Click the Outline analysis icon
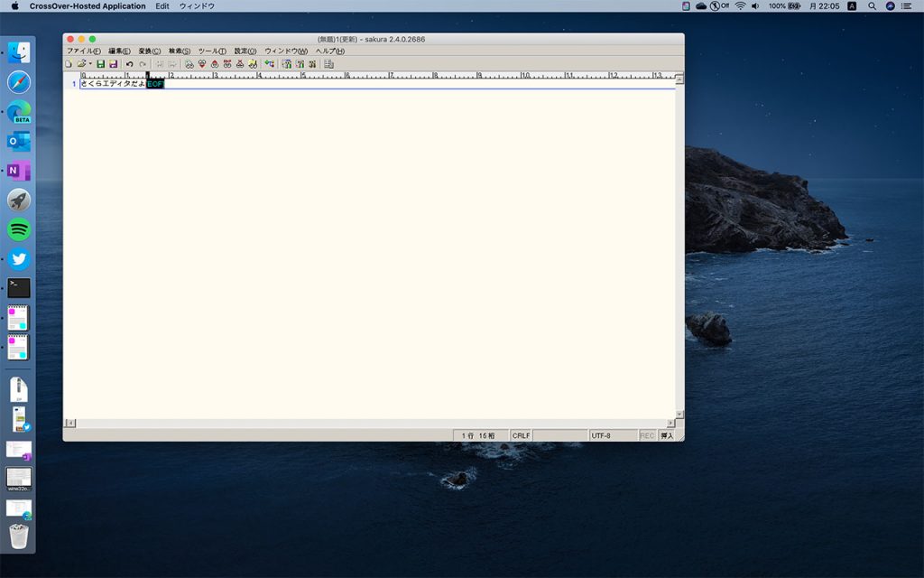 269,64
